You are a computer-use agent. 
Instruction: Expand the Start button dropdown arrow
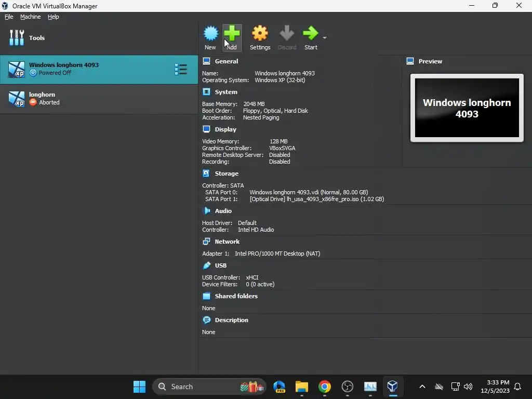pyautogui.click(x=325, y=37)
